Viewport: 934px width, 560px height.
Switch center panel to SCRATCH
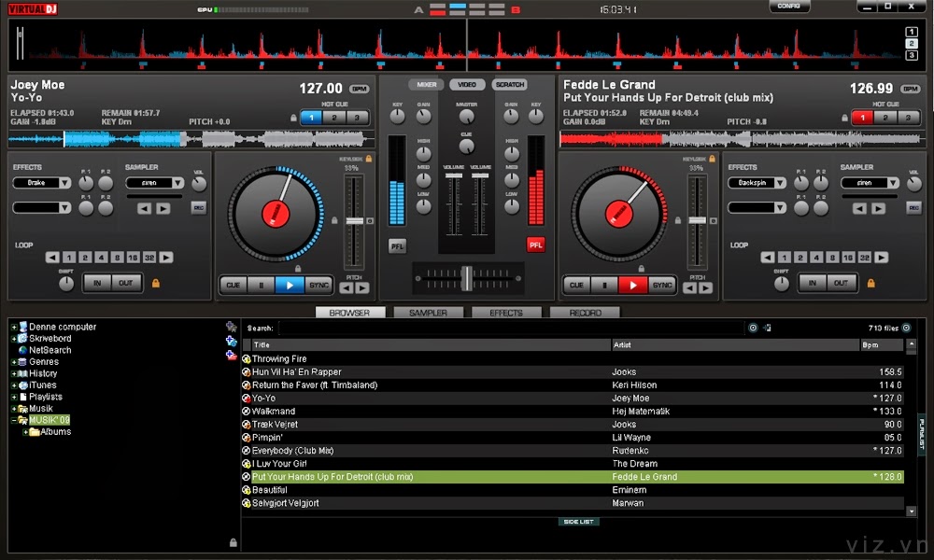[x=510, y=85]
